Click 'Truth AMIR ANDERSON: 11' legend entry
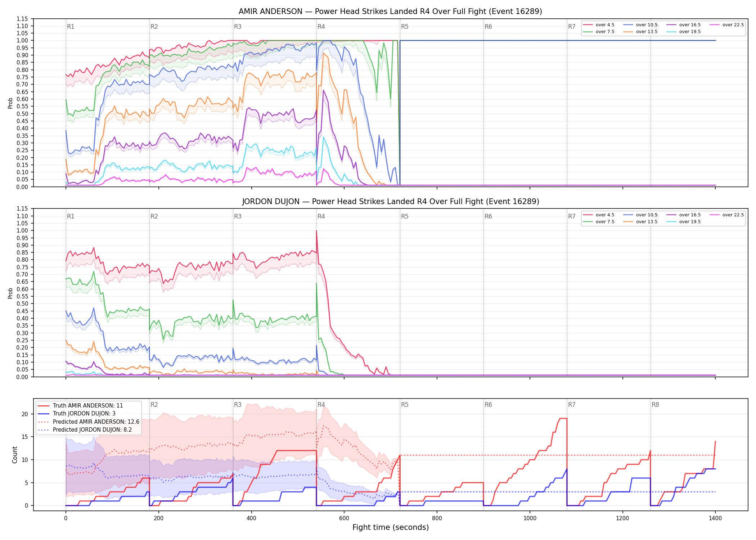The height and width of the screenshot is (540, 756). click(x=80, y=405)
